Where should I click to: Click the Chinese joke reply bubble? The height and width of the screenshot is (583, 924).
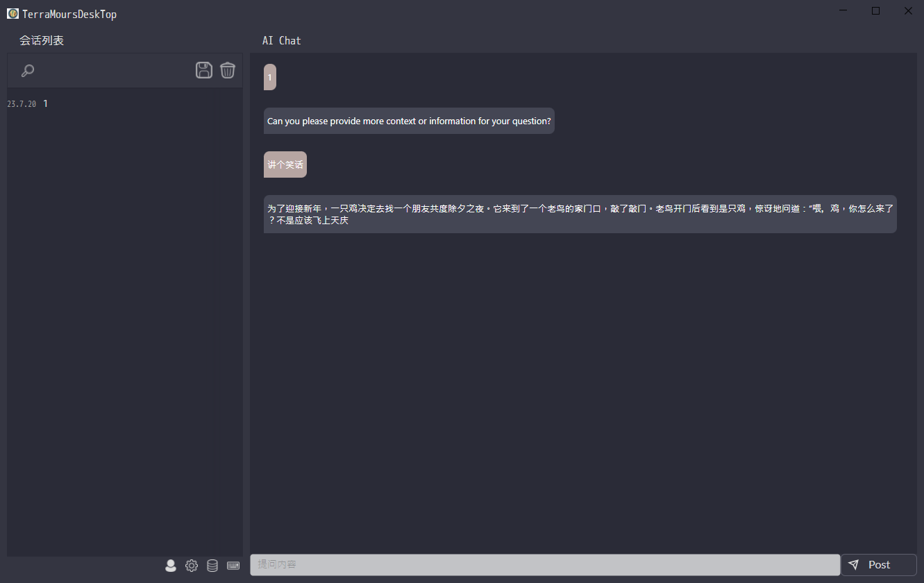tap(580, 214)
